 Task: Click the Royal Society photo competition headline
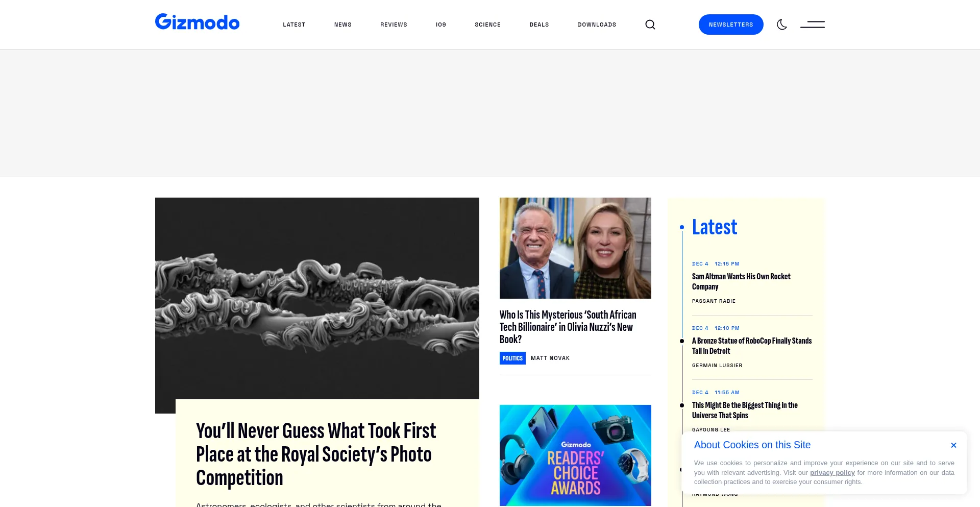click(x=316, y=454)
